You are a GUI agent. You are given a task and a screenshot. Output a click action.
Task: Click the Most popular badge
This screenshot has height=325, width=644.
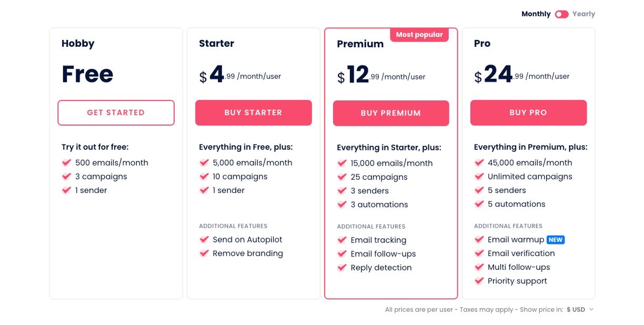[x=419, y=35]
